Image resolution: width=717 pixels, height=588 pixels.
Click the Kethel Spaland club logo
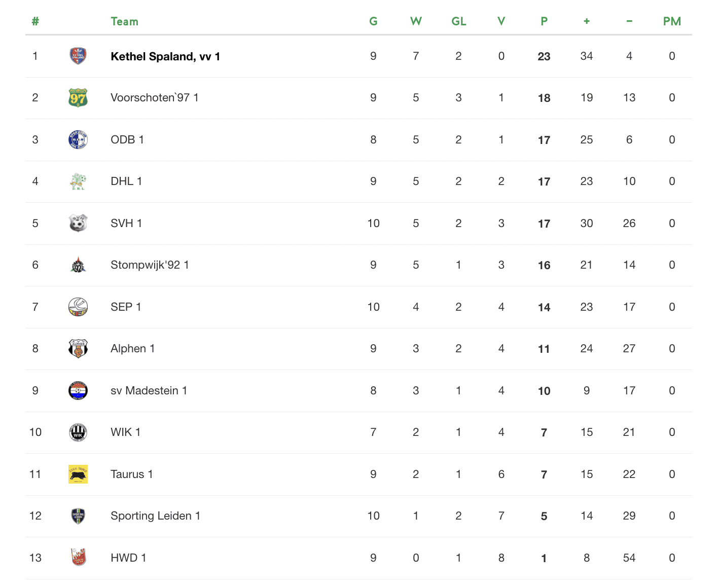[78, 56]
